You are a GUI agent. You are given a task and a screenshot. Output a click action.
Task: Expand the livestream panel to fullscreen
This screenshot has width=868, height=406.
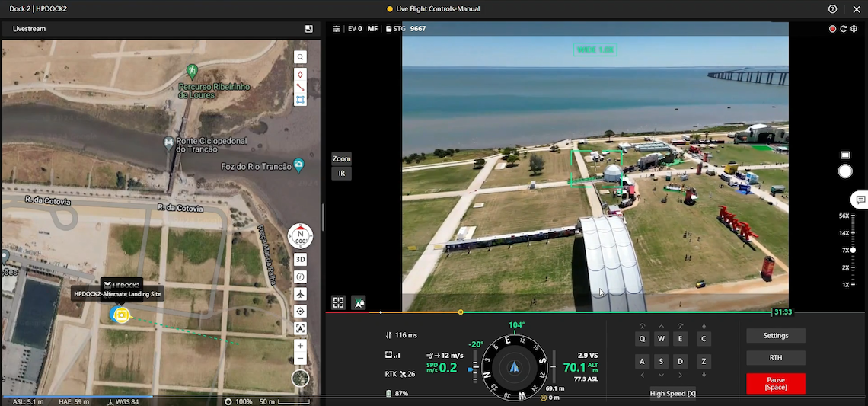pyautogui.click(x=309, y=29)
